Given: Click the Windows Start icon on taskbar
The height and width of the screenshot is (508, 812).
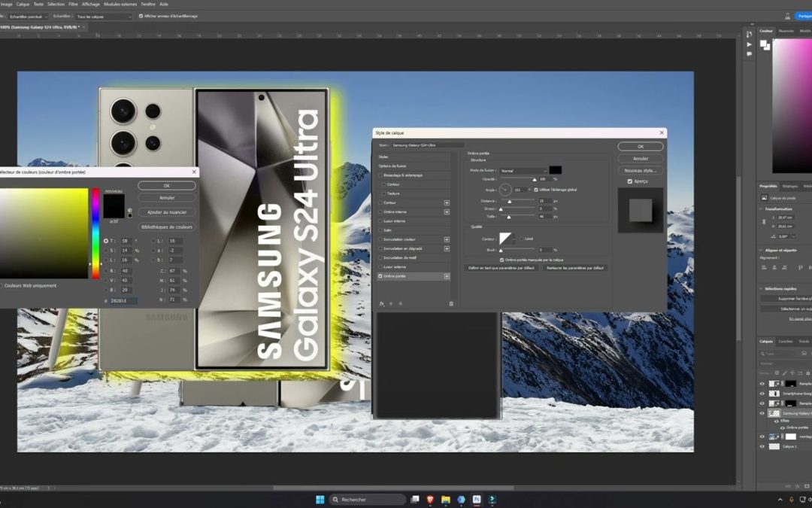Looking at the screenshot, I should click(320, 500).
